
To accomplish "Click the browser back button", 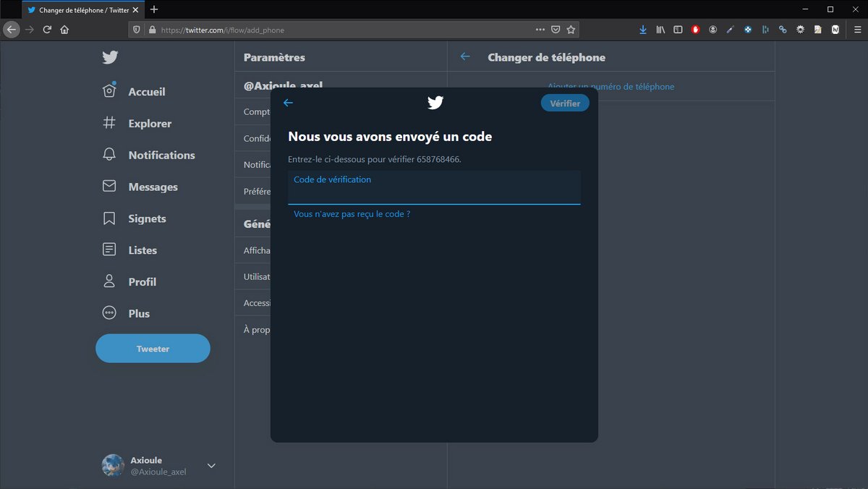I will click(11, 30).
